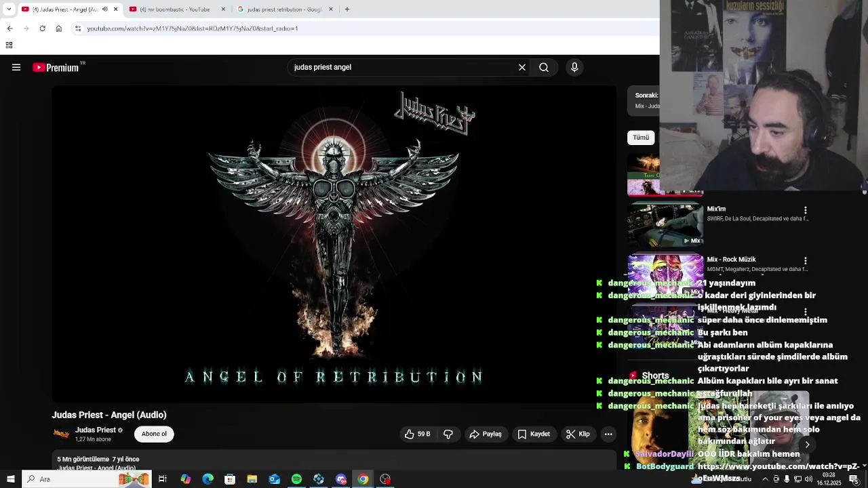
Task: Open the three-dot more actions menu under the video
Action: pos(608,434)
